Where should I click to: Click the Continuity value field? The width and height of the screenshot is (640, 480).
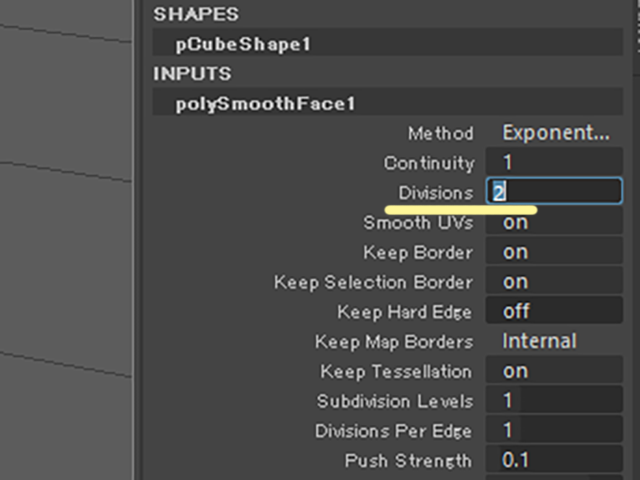pos(554,162)
